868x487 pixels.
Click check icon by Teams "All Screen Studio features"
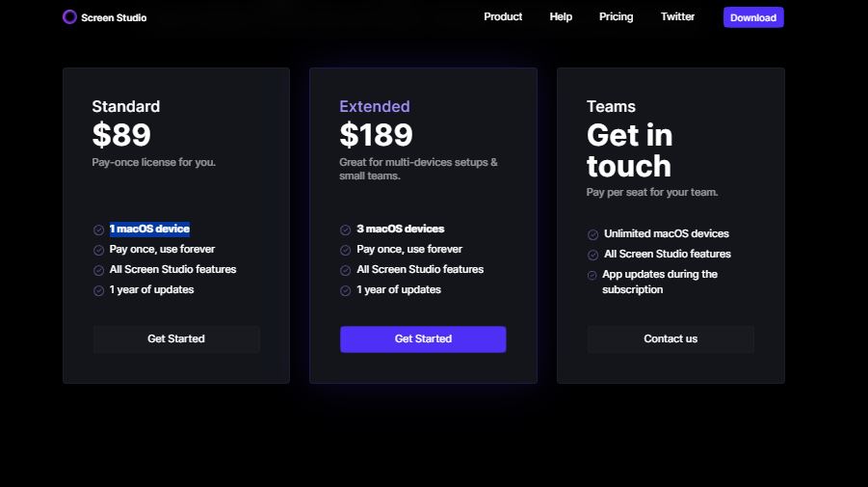tap(592, 255)
